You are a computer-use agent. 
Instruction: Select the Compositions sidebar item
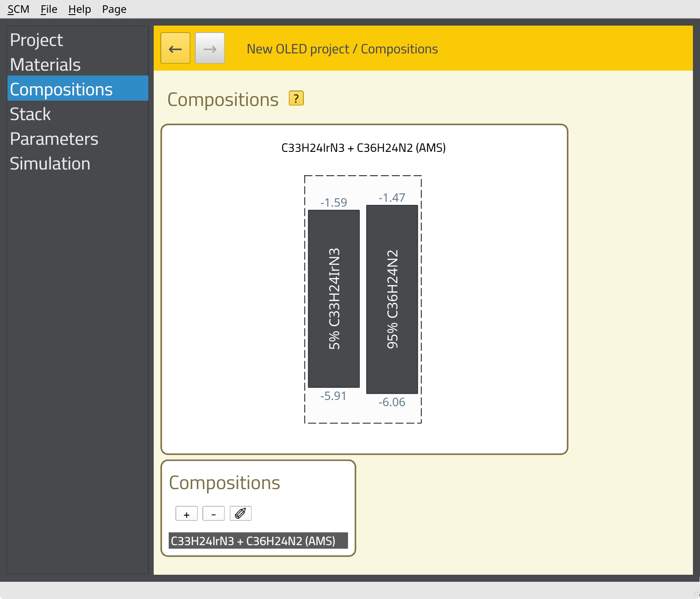[x=61, y=90]
